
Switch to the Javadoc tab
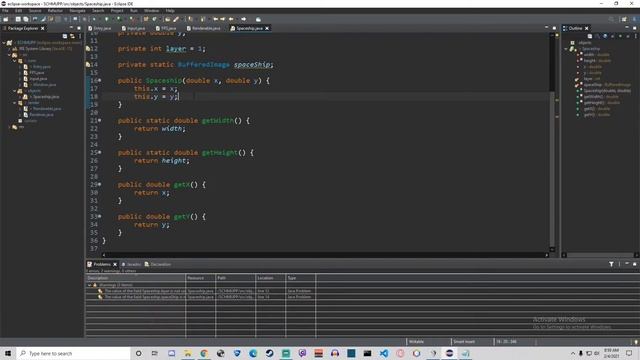click(131, 264)
